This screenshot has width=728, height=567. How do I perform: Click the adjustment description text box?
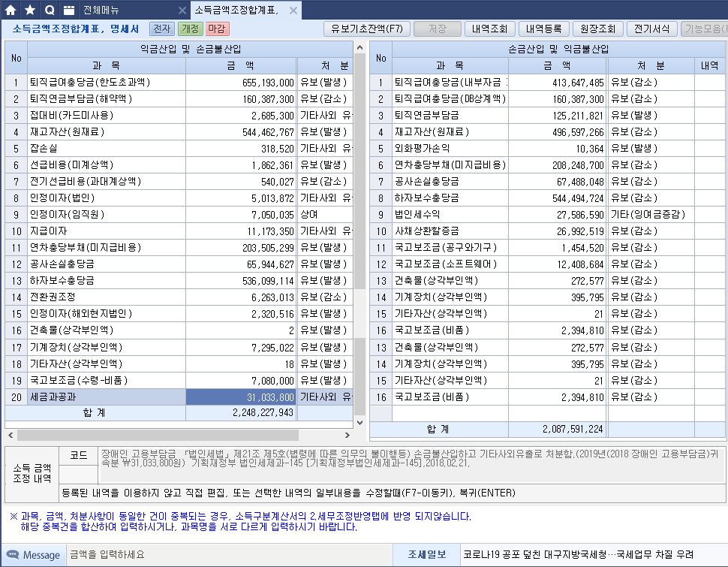coord(412,465)
